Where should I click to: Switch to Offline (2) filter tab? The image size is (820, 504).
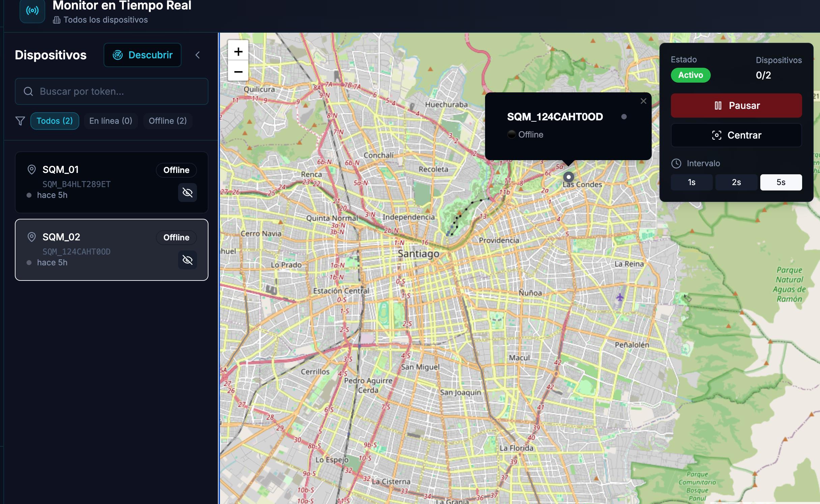pos(168,121)
